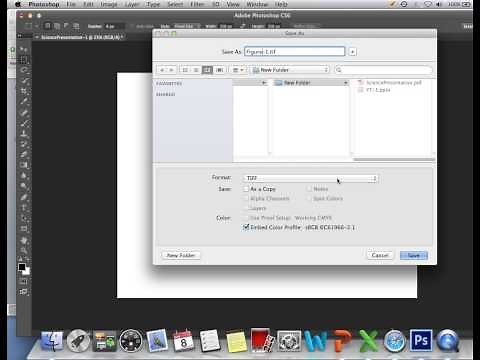This screenshot has width=480, height=360.
Task: Select the Zoom tool
Action: pos(24,250)
